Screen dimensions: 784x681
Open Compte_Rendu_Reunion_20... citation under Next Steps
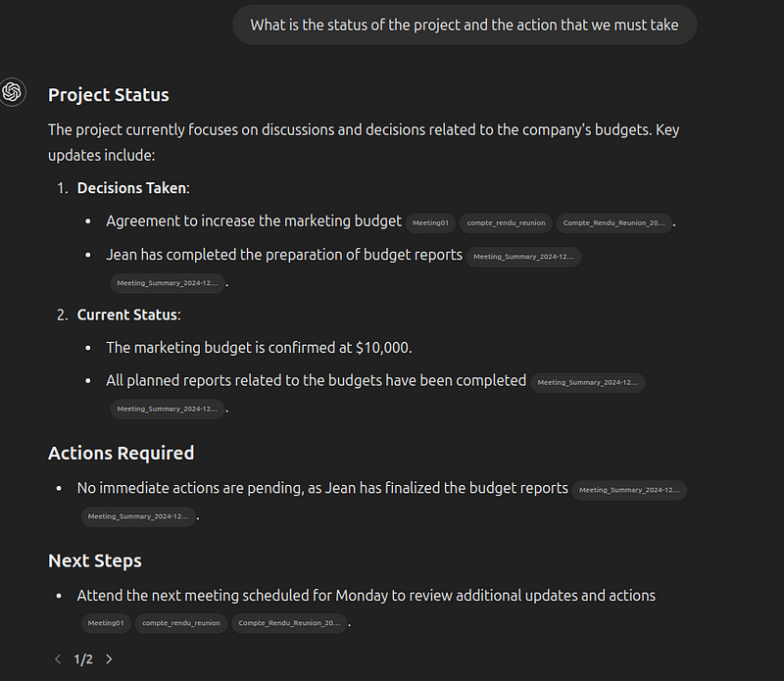(x=289, y=623)
